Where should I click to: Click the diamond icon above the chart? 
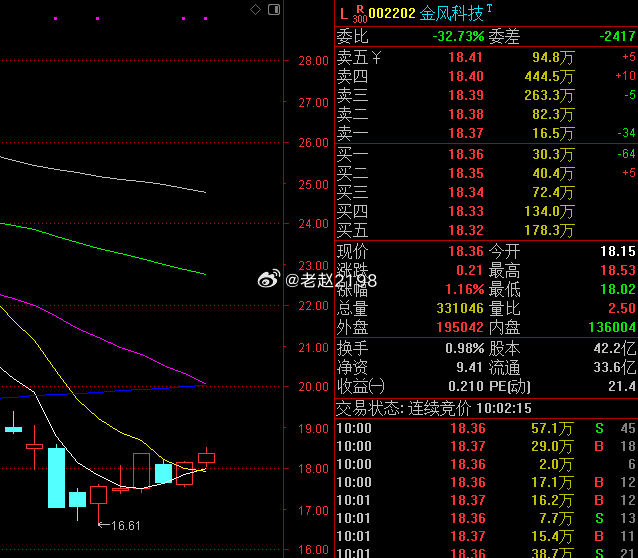pos(255,9)
